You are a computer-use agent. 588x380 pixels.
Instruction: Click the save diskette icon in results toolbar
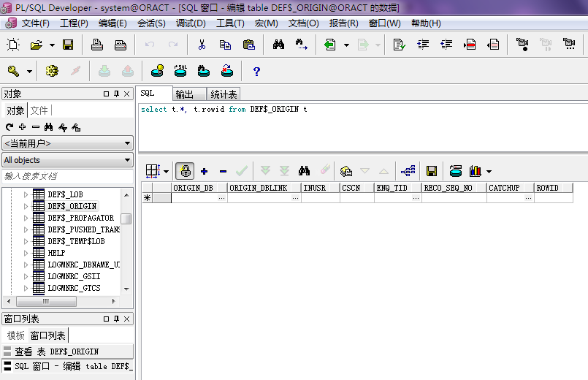click(432, 171)
